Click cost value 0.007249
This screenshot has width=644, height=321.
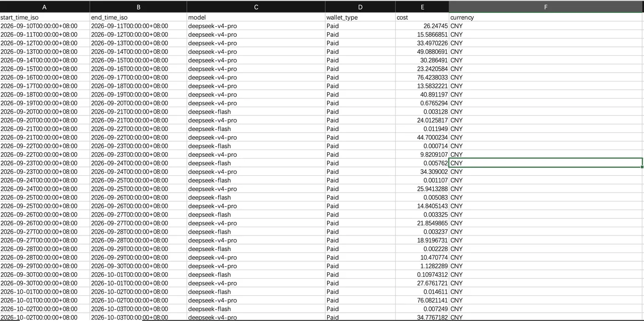[422, 309]
